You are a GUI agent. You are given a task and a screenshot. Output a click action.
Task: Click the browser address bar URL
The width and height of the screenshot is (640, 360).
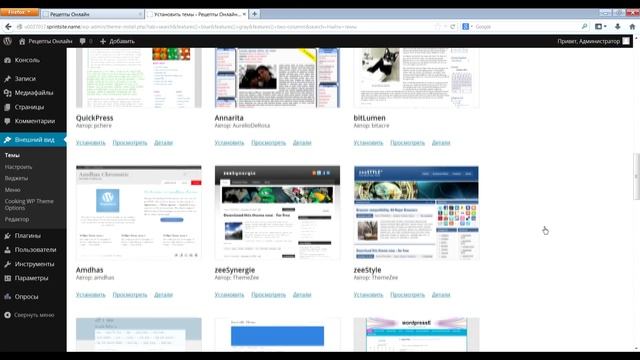[190, 27]
